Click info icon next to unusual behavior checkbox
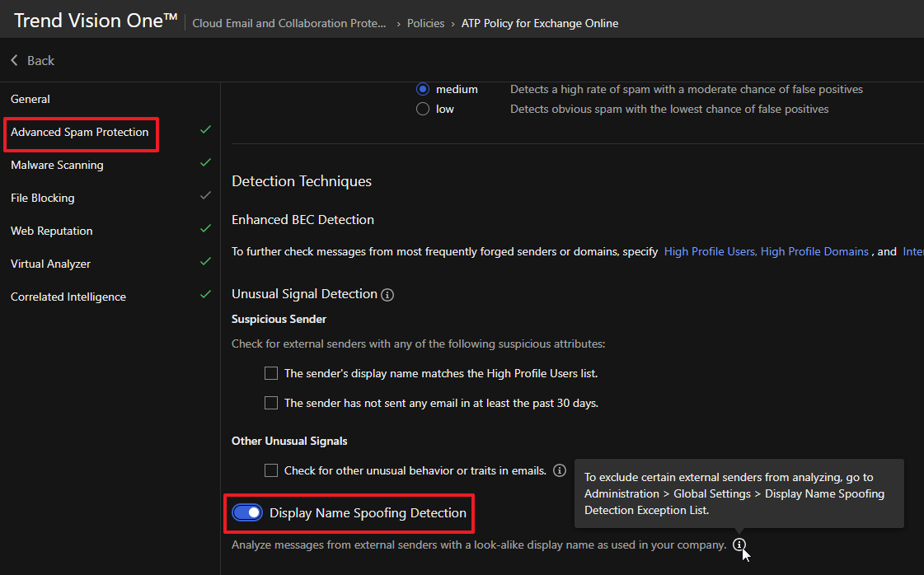The width and height of the screenshot is (924, 575). [560, 470]
